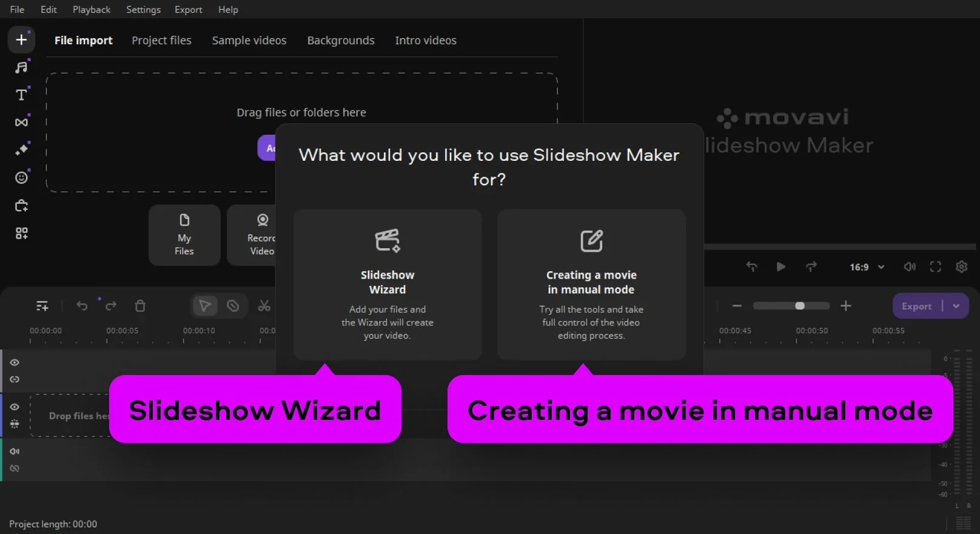Toggle the icon below the main track eye
The image size is (980, 534).
[15, 424]
